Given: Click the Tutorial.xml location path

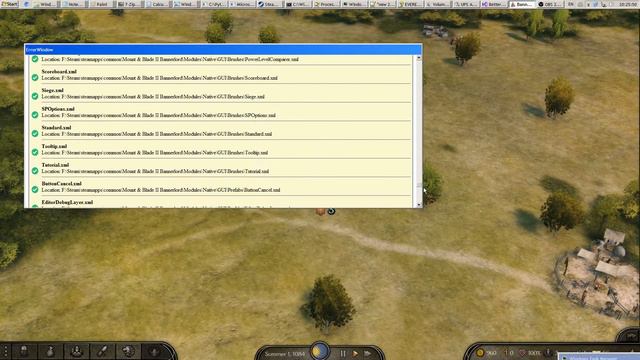Looking at the screenshot, I should point(155,171).
